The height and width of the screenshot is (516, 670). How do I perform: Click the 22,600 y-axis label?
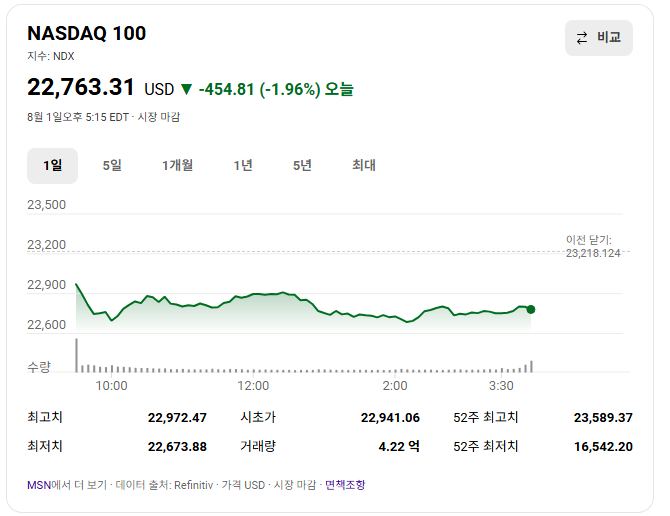tap(47, 325)
